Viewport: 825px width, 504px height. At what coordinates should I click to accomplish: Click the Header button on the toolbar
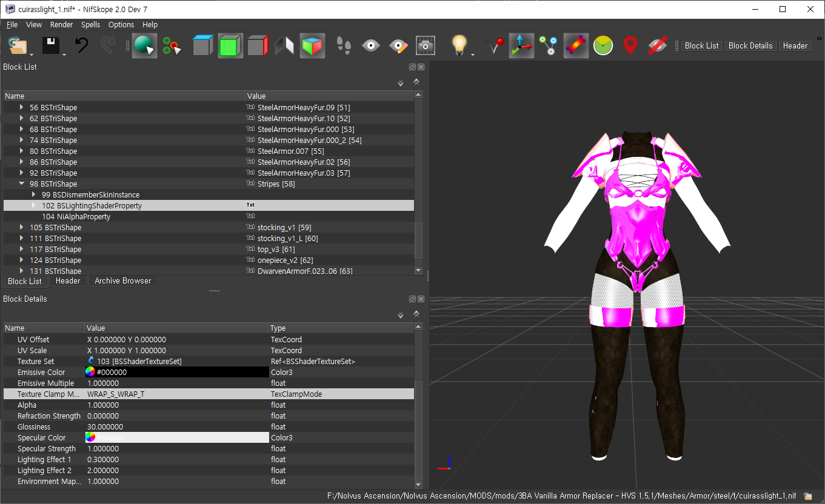(795, 45)
